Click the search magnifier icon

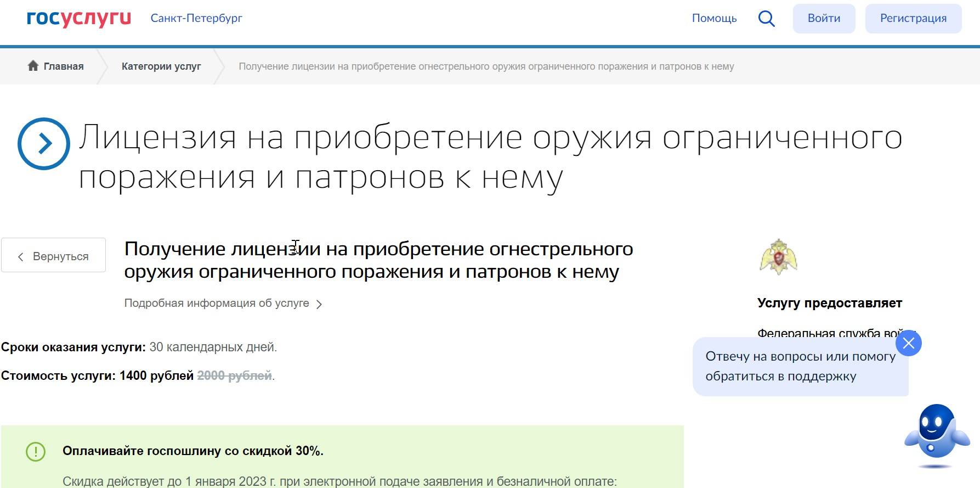click(766, 19)
